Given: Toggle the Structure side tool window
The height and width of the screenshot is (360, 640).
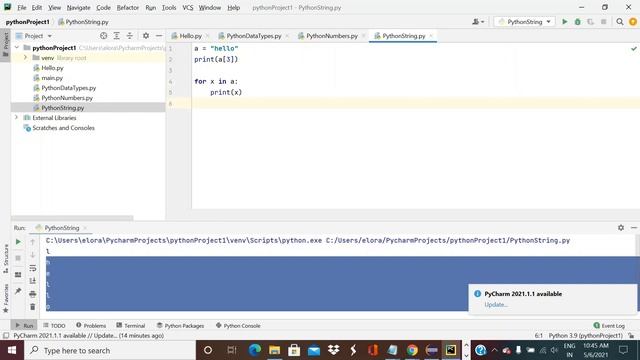Looking at the screenshot, I should click(x=6, y=258).
